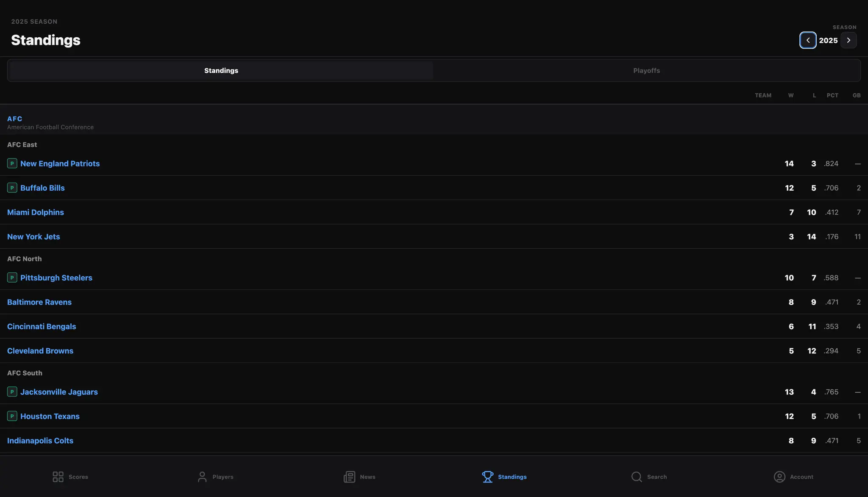Select the Standings segment tab
This screenshot has height=497, width=868.
[221, 70]
